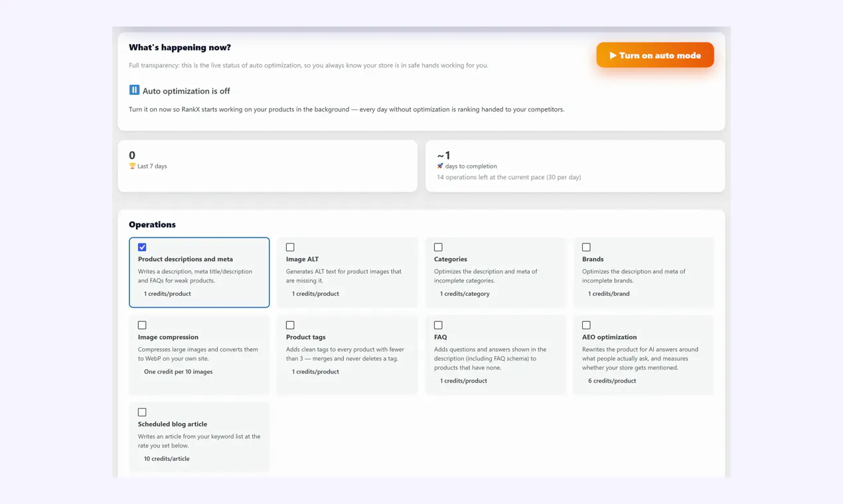Click the "6 credits/product" price label
Image resolution: width=843 pixels, height=504 pixels.
tap(612, 381)
